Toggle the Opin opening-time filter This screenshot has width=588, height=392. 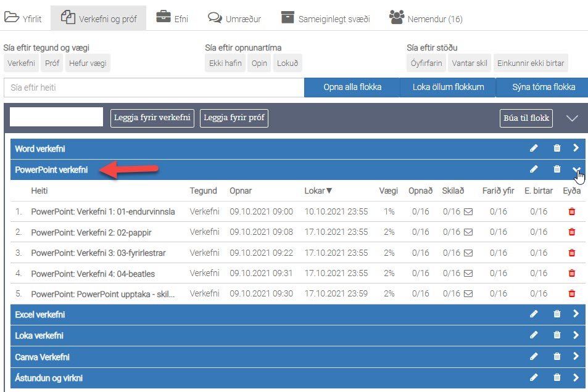[x=259, y=63]
